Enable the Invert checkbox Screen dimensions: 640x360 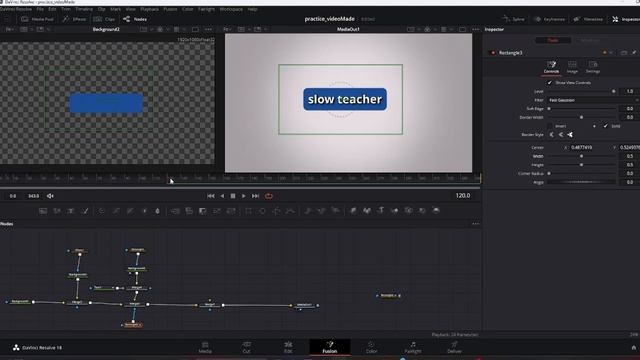coord(549,126)
